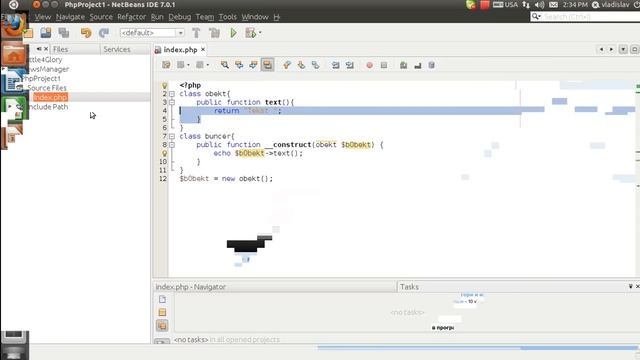Open the volume indicator in system tray
The image size is (640, 360).
[540, 5]
